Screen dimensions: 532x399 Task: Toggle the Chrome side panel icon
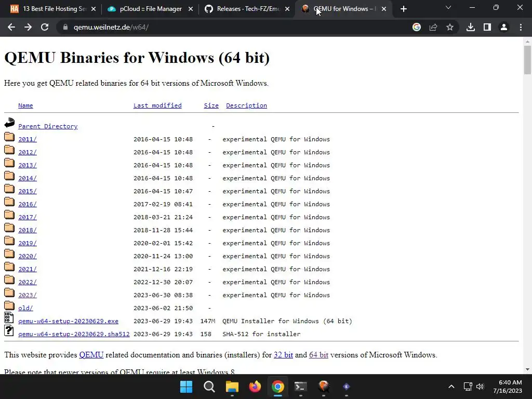487,27
